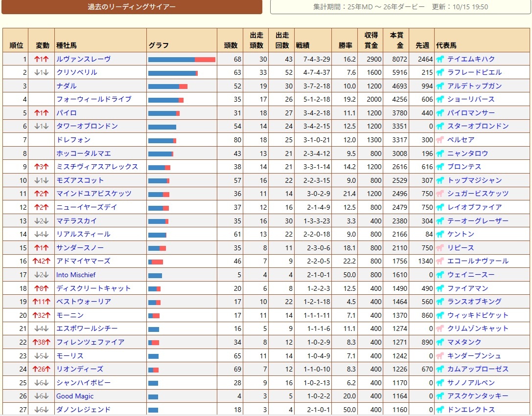Click the 勝率 column header
The height and width of the screenshot is (416, 532).
[x=345, y=45]
